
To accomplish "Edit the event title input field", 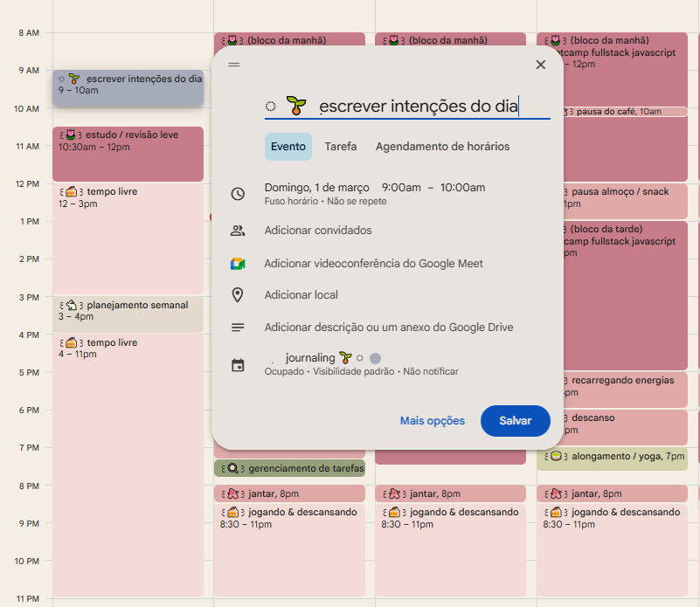I will [x=407, y=107].
